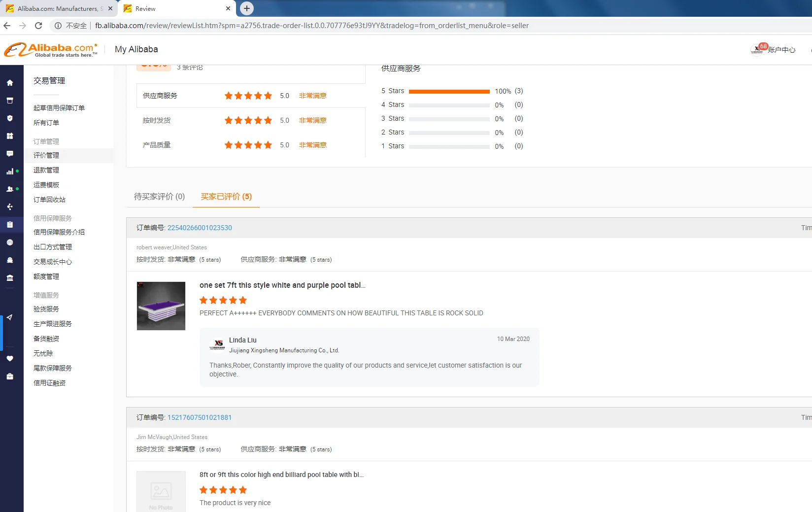Image resolution: width=812 pixels, height=512 pixels.
Task: Open 所有订单 in the side menu
Action: pos(46,123)
